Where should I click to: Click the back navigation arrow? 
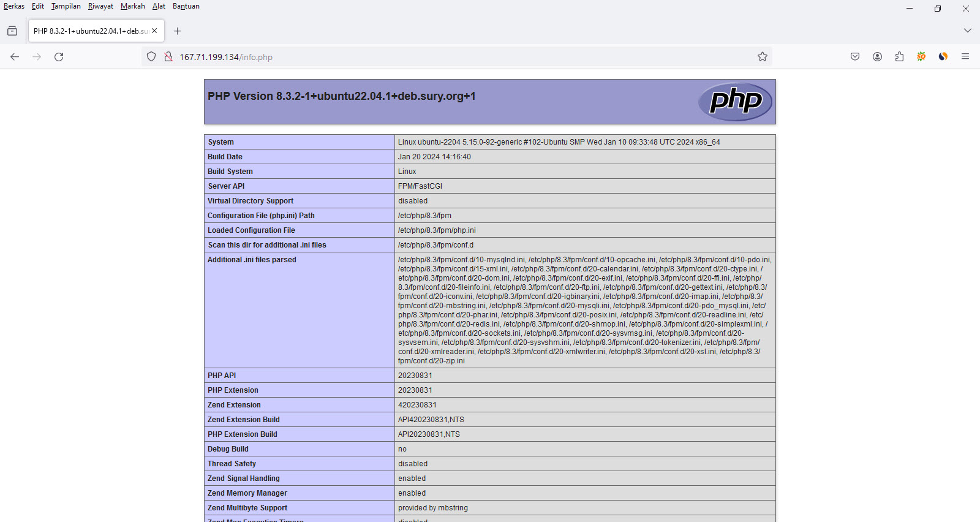point(15,57)
